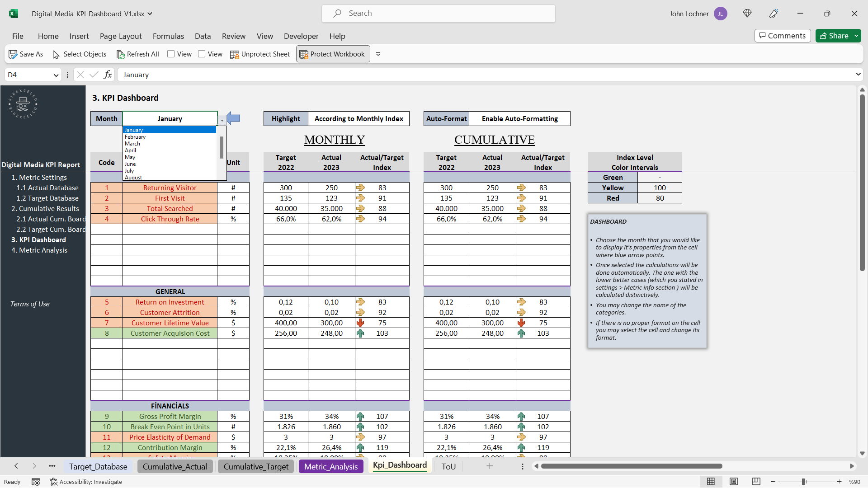Click the Save As icon
Image resolution: width=868 pixels, height=488 pixels.
pos(13,54)
